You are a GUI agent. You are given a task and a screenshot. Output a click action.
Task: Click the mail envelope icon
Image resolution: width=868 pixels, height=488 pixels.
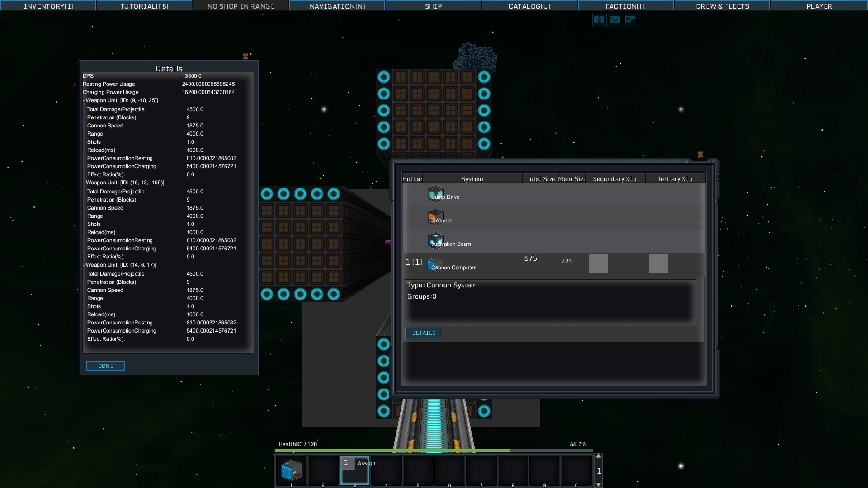click(614, 20)
